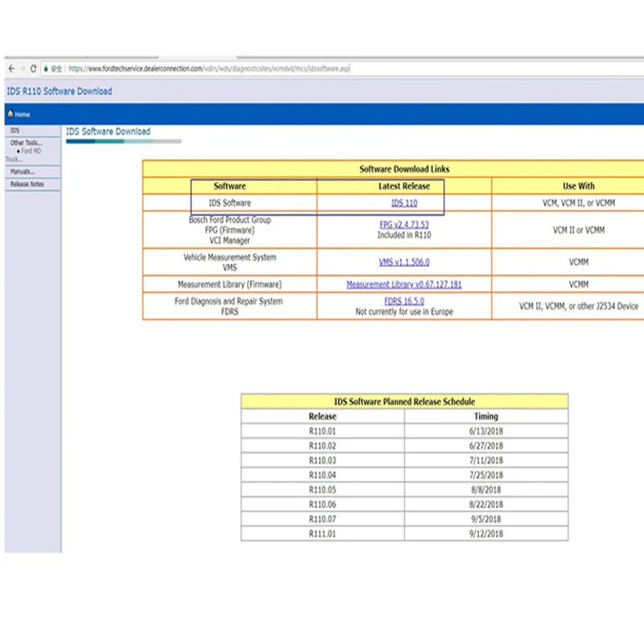Click the IDS Software Download heading
This screenshot has height=644, width=644.
pyautogui.click(x=108, y=131)
